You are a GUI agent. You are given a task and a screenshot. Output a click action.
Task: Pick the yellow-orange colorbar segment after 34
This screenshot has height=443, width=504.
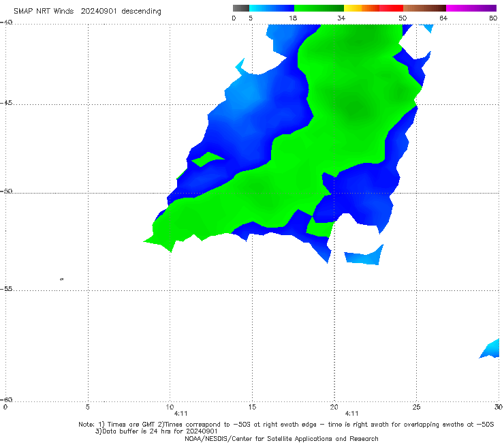point(362,8)
